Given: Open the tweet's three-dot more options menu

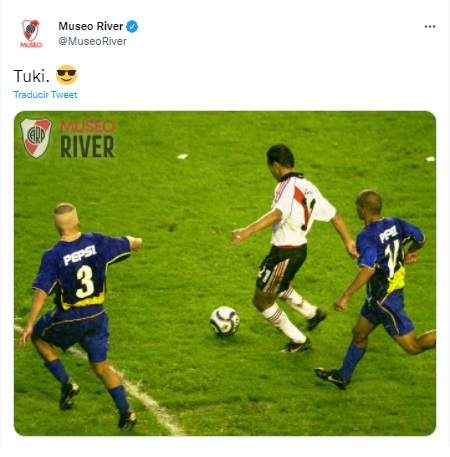Looking at the screenshot, I should point(430,27).
